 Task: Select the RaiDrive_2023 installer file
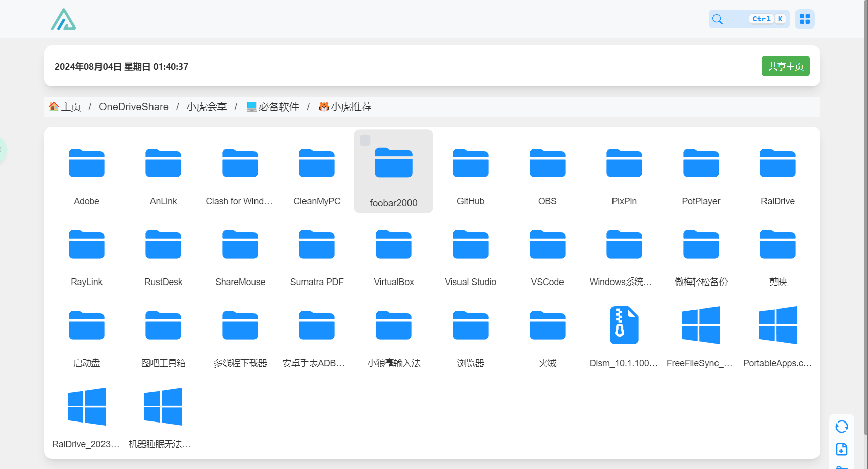tap(86, 415)
